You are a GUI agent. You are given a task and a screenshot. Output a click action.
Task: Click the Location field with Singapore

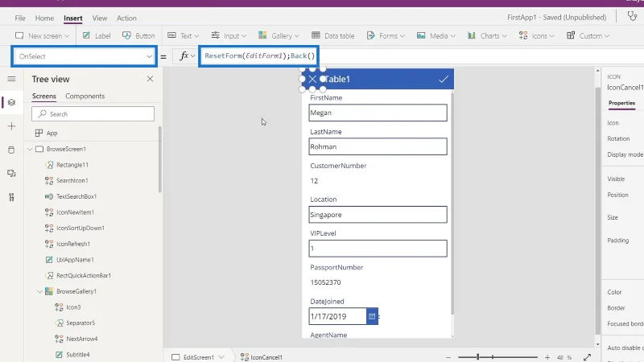point(378,215)
